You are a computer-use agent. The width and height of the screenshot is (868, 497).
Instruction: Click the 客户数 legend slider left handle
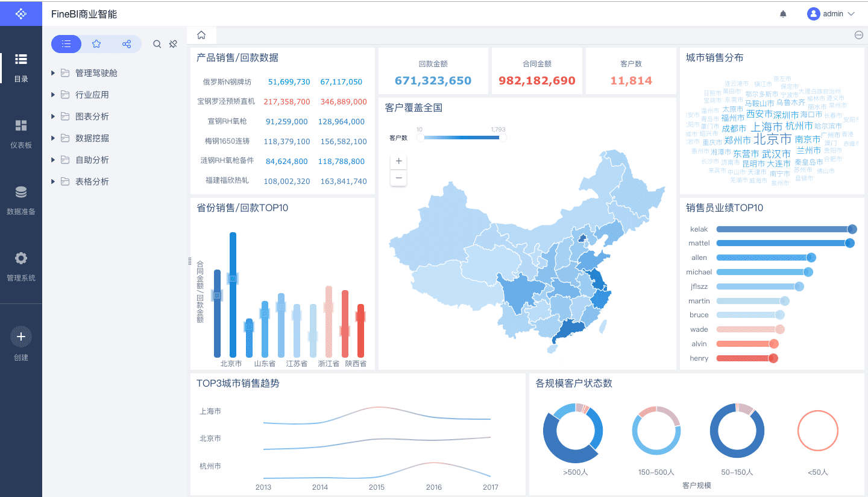coord(420,138)
